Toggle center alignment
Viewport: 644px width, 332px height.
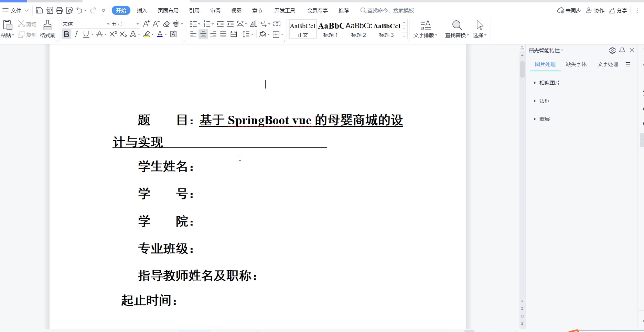coord(203,34)
